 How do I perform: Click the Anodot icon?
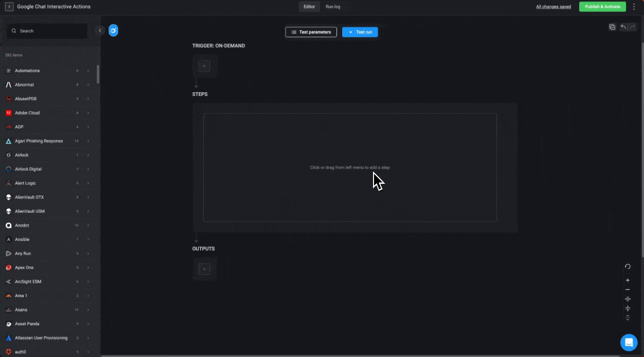[8, 225]
